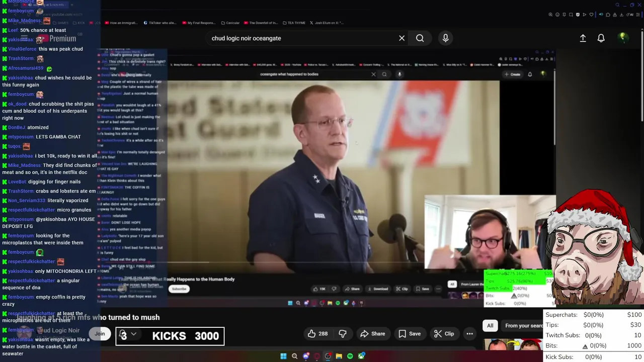644x362 pixels.
Task: Open the browser easy setup sliders icon
Action: pos(638,15)
